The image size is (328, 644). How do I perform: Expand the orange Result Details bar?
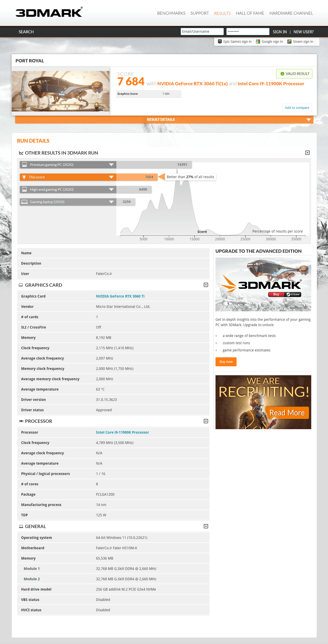tap(164, 120)
